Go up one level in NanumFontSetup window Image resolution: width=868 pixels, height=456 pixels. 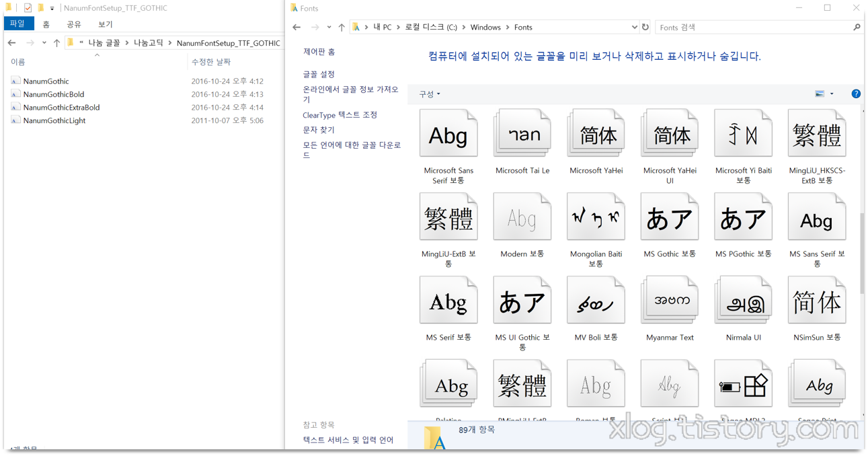(56, 43)
